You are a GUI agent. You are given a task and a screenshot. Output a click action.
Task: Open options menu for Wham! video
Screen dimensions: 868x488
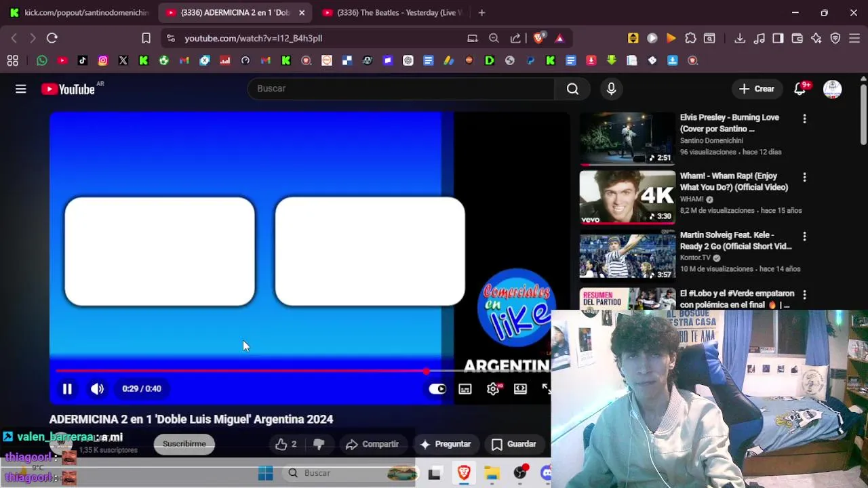[804, 177]
